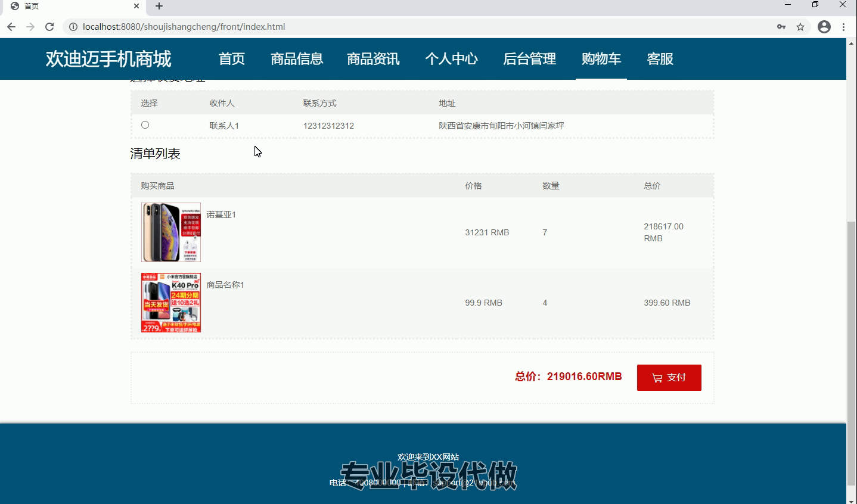Click the quantity value 4
This screenshot has height=504, width=857.
click(x=545, y=303)
